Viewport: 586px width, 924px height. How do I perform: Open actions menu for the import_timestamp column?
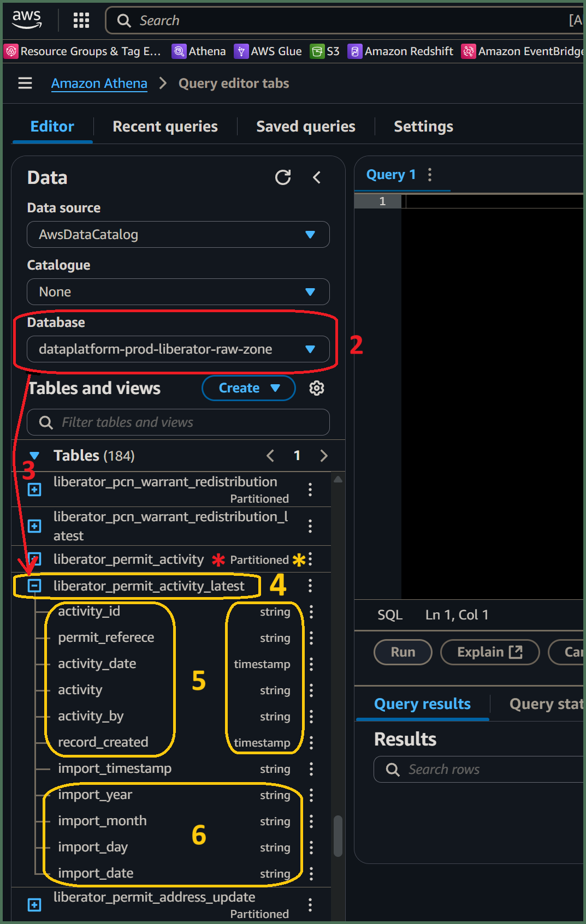pyautogui.click(x=311, y=769)
